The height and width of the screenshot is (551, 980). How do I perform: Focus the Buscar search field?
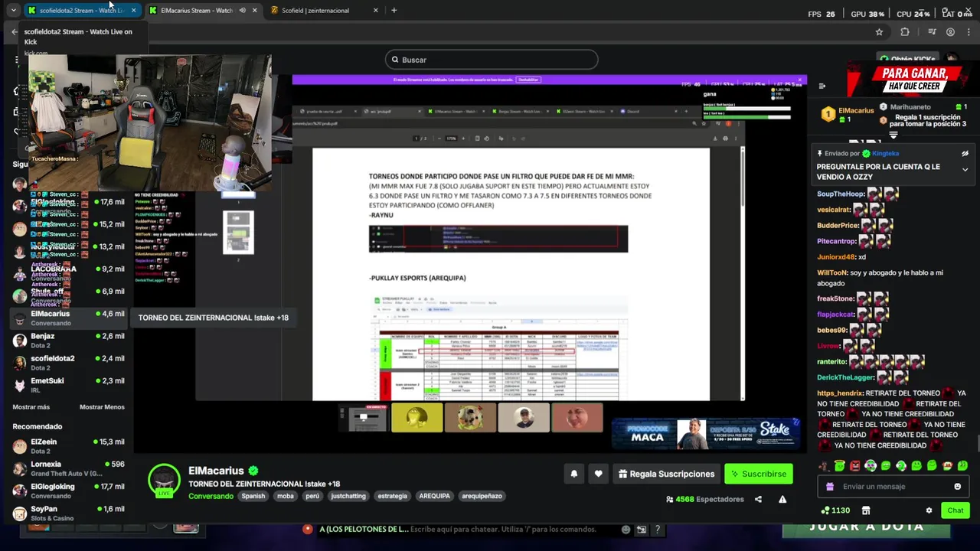[x=492, y=60]
